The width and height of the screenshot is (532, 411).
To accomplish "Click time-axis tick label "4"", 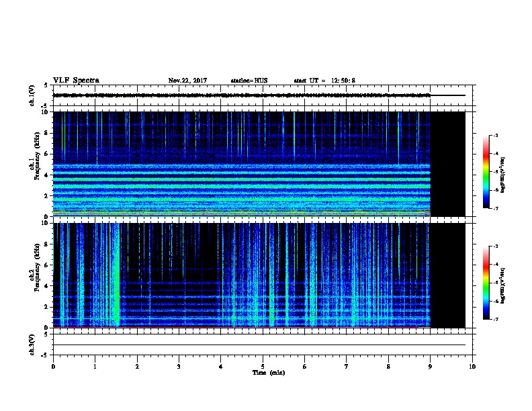I will pyautogui.click(x=221, y=367).
